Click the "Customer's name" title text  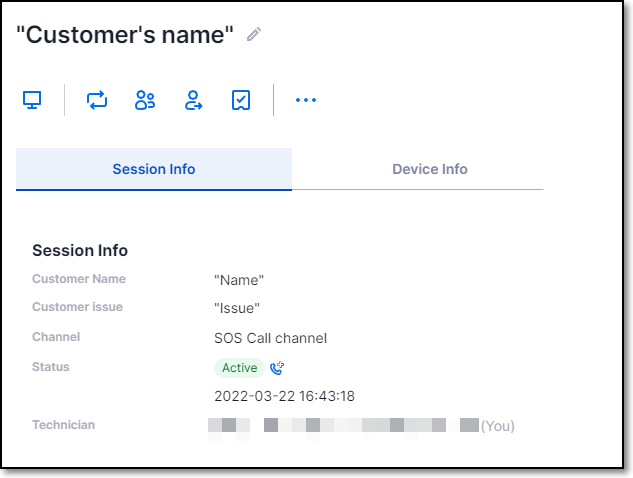pyautogui.click(x=125, y=35)
